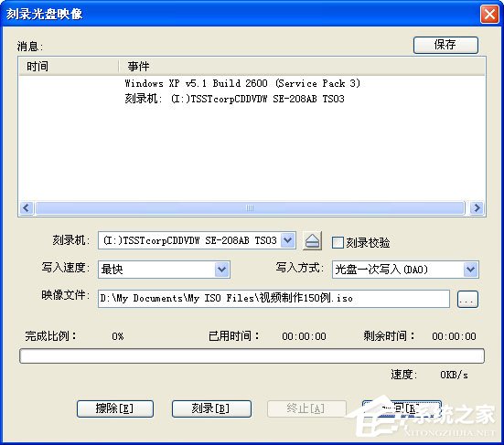
Task: Click the 擦除[E] button
Action: coord(115,408)
